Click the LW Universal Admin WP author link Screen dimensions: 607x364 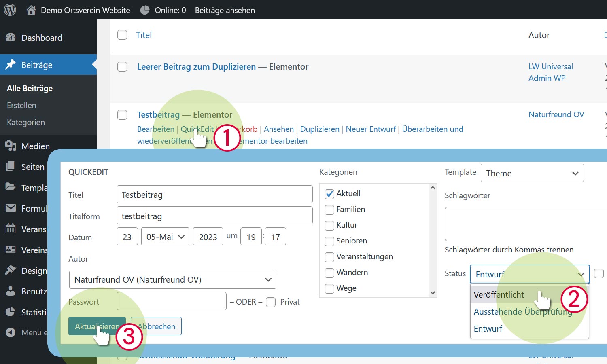551,72
